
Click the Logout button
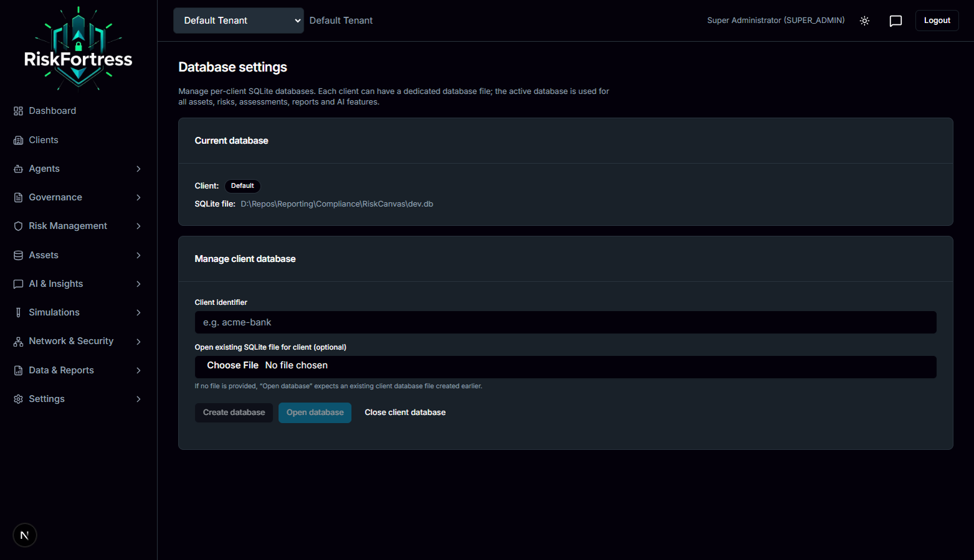click(937, 20)
